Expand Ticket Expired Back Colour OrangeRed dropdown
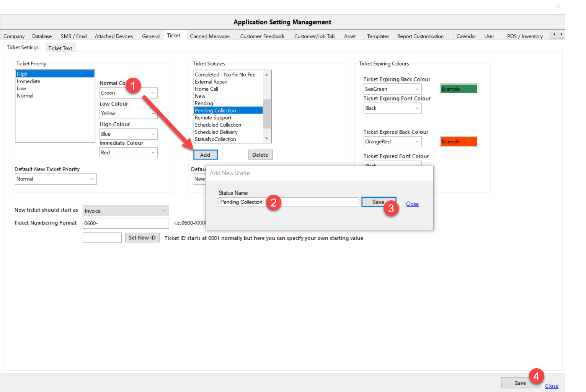Screen dimensions: 586x392 pos(392,142)
